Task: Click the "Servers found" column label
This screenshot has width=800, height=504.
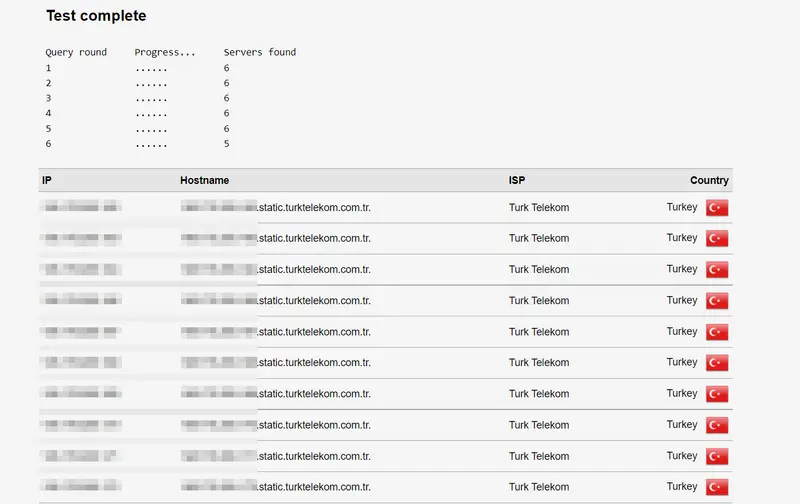Action: [260, 52]
